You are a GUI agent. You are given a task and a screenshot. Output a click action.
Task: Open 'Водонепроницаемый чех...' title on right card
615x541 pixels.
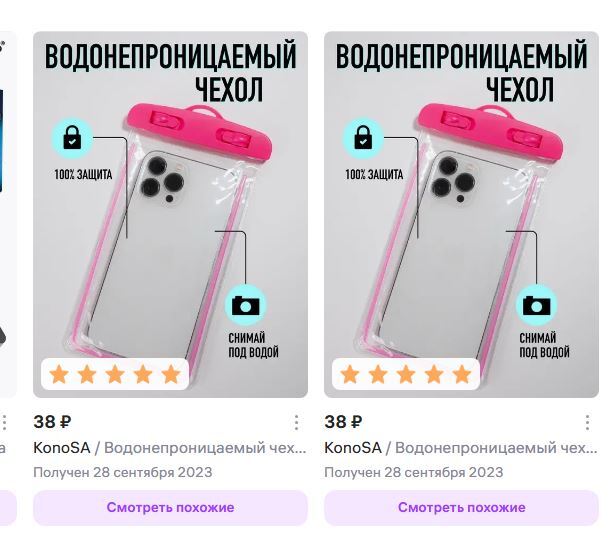tap(496, 448)
